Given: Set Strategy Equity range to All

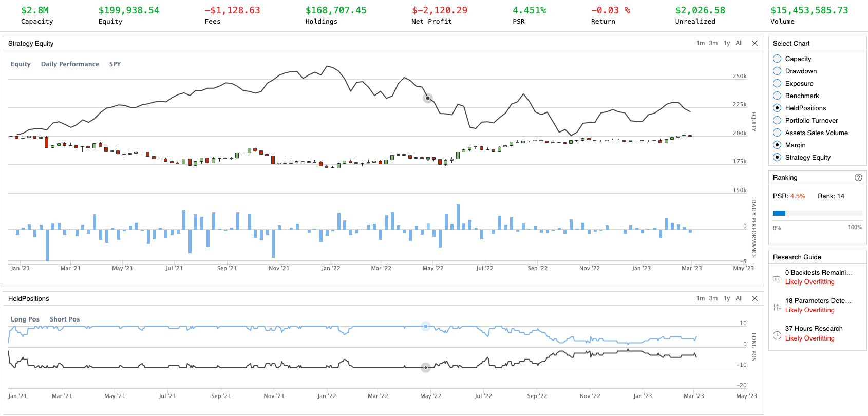Looking at the screenshot, I should coord(739,43).
